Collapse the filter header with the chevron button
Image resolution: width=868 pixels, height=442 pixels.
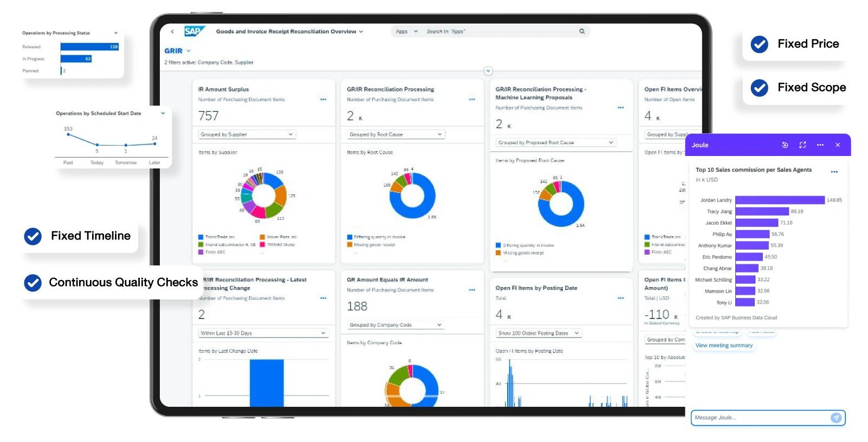tap(488, 71)
